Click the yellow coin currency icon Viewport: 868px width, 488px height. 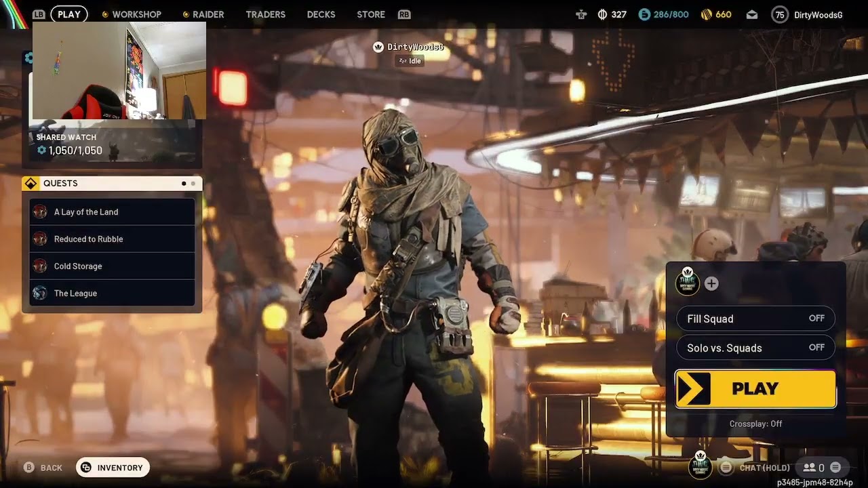click(706, 14)
